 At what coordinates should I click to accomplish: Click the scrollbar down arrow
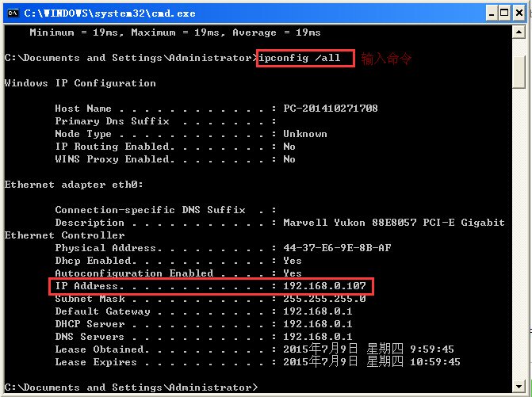coord(519,387)
